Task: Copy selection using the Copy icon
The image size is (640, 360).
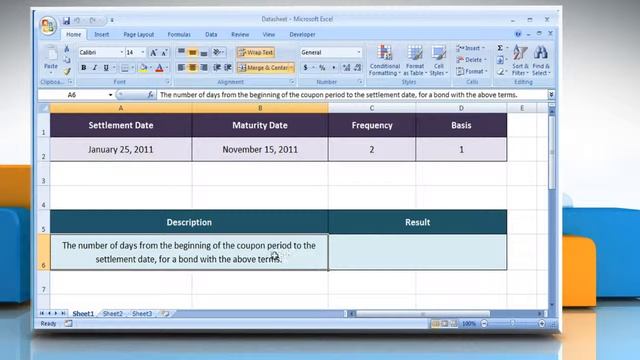Action: click(x=67, y=60)
